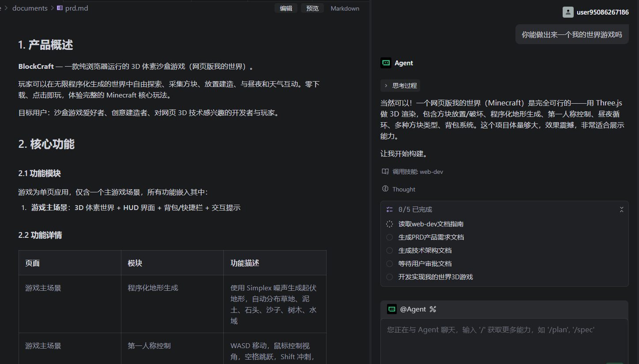
Task: Click heading 2. 核心功能
Action: (x=46, y=144)
